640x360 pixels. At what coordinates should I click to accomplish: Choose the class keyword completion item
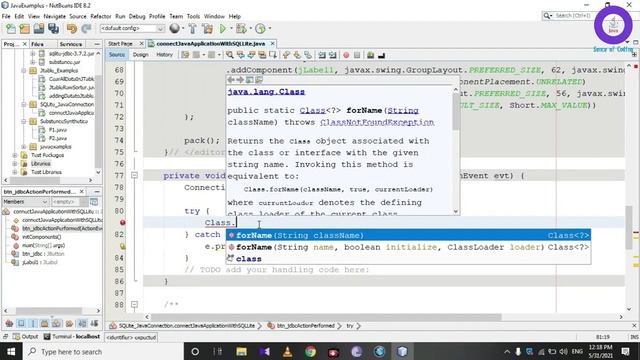pyautogui.click(x=408, y=259)
